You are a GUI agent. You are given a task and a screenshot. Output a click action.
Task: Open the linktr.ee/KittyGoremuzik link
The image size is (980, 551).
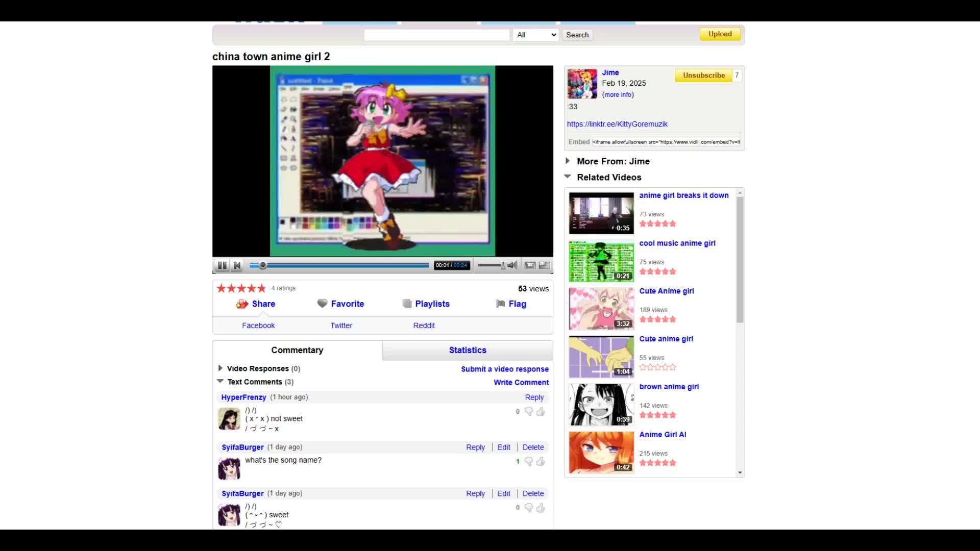617,124
